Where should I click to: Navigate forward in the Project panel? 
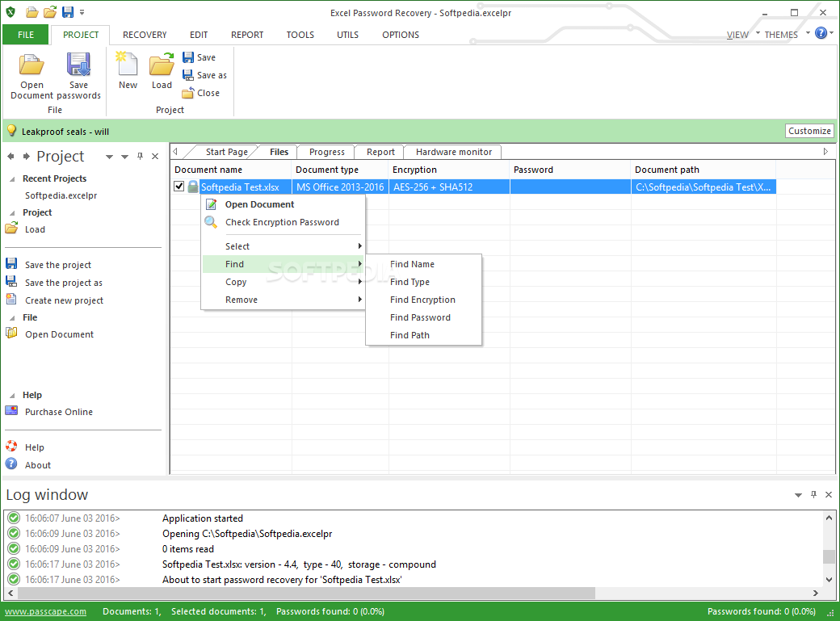click(x=26, y=157)
